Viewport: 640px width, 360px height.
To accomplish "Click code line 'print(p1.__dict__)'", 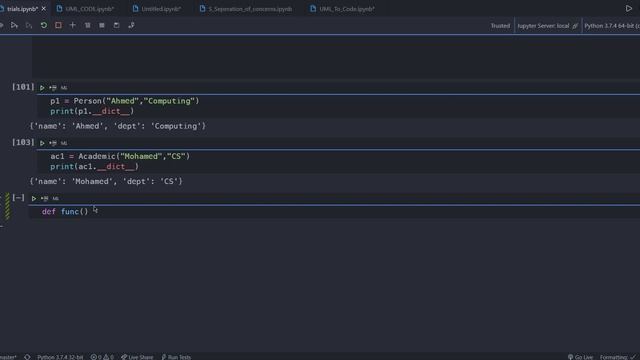I will coord(92,111).
